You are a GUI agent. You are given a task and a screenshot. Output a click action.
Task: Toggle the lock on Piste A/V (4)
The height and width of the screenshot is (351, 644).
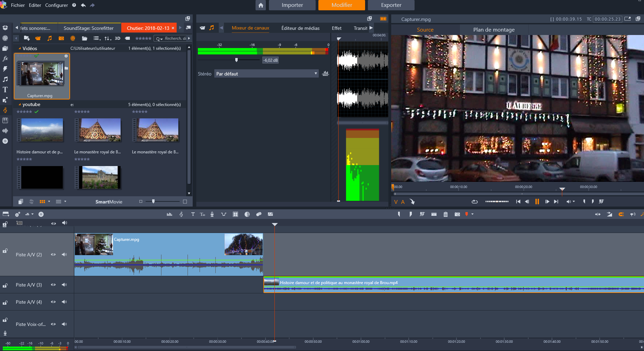(x=5, y=303)
